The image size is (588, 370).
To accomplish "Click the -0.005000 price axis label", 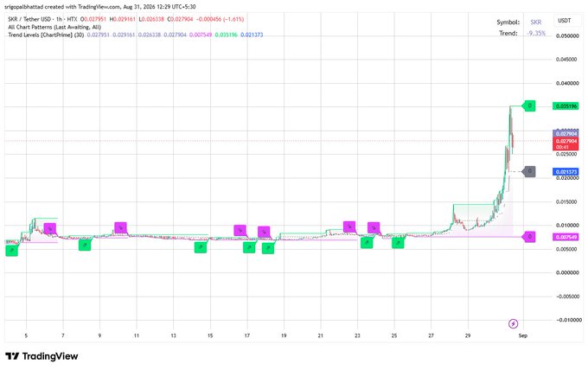I will [566, 297].
